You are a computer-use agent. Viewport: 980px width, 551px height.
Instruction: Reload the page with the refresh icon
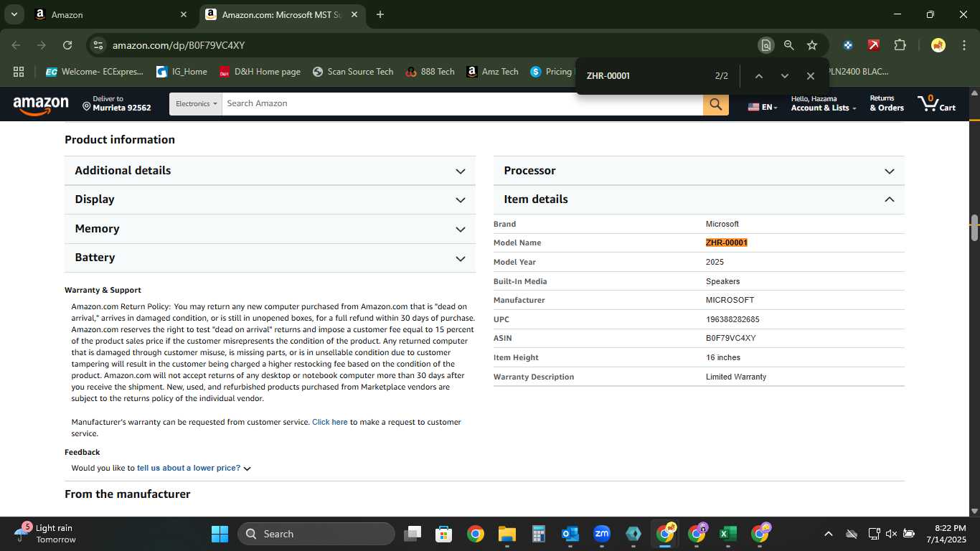(x=67, y=45)
